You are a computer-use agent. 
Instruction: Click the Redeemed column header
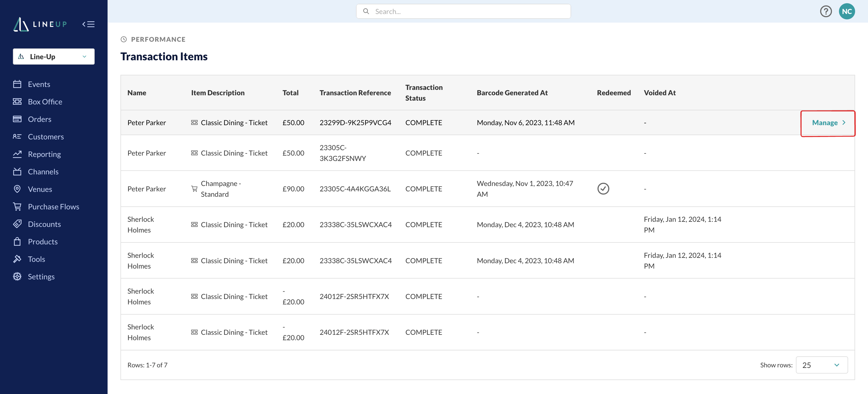click(614, 93)
